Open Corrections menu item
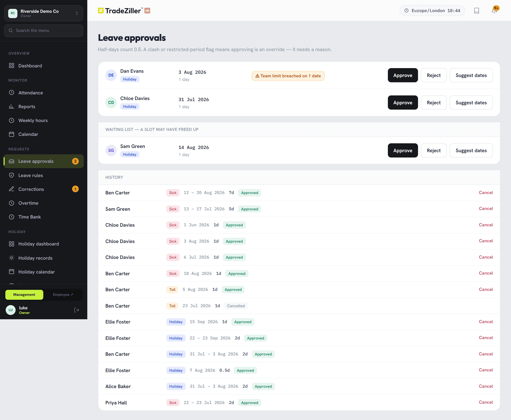The height and width of the screenshot is (420, 511). [x=44, y=189]
